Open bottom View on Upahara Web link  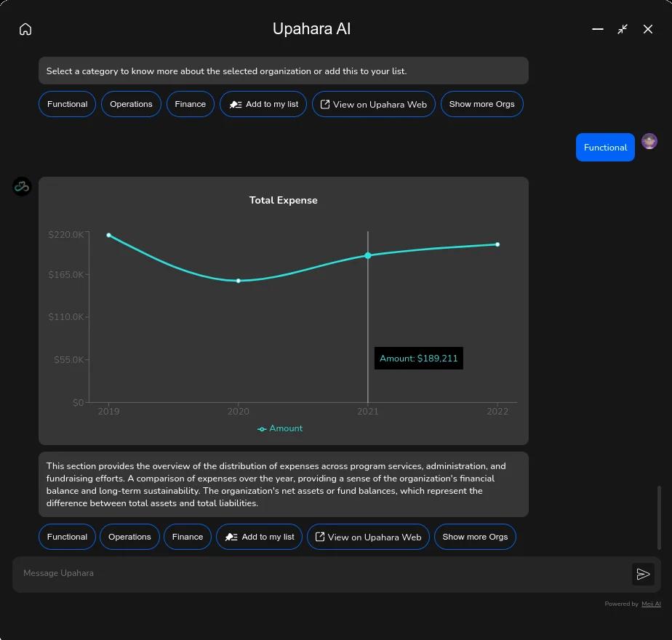(x=368, y=537)
